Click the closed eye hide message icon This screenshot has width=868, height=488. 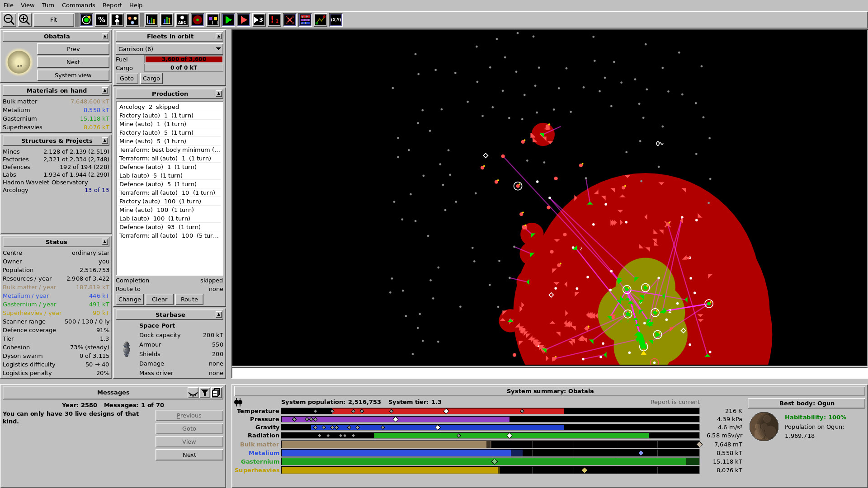click(x=193, y=393)
